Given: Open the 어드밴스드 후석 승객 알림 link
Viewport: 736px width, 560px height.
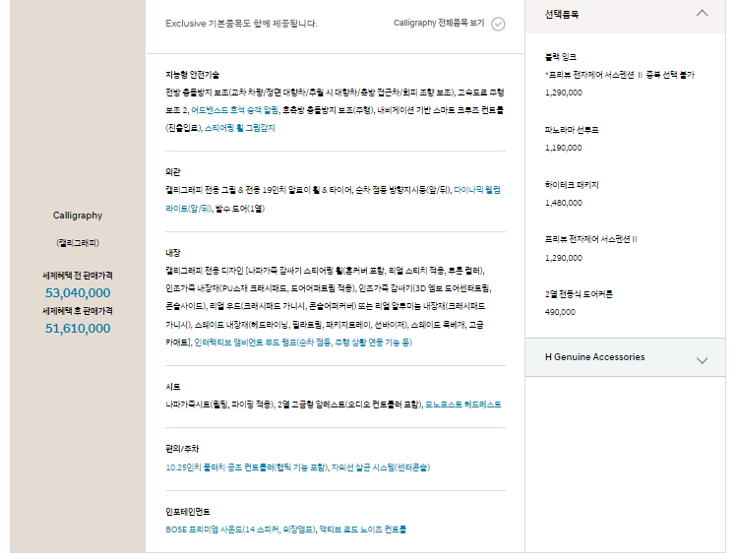Looking at the screenshot, I should 234,110.
